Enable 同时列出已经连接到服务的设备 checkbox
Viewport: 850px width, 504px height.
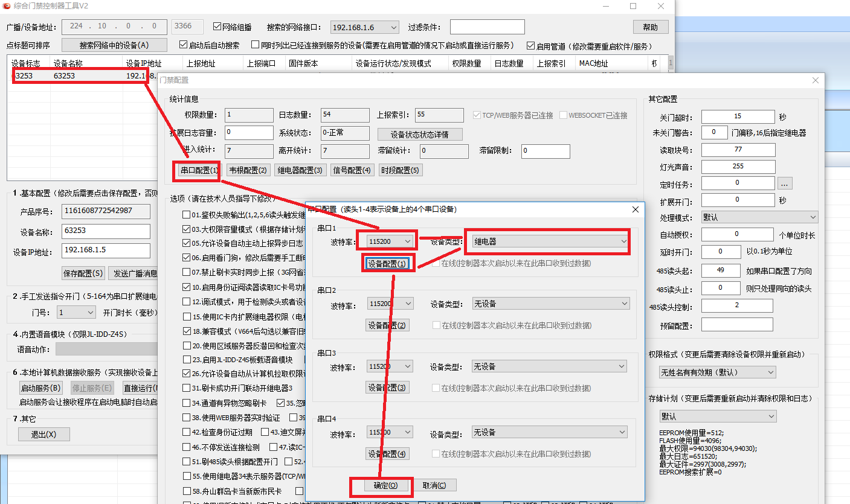[256, 45]
